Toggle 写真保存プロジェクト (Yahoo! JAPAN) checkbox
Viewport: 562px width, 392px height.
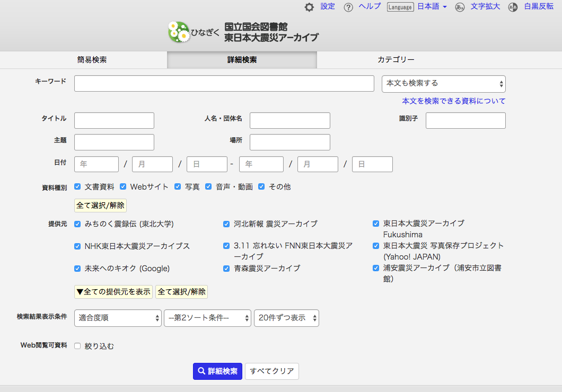point(375,246)
